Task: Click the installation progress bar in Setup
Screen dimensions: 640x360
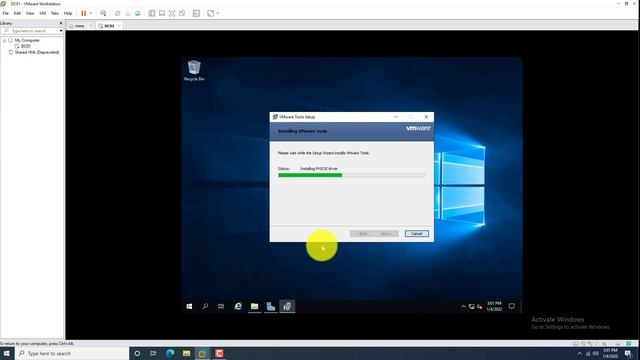Action: point(351,175)
